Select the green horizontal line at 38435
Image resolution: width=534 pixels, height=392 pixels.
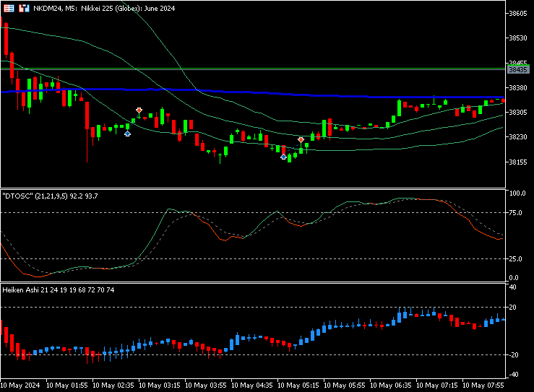pyautogui.click(x=253, y=69)
